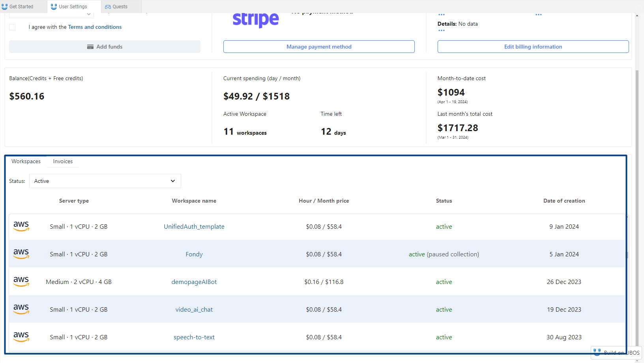Click the Status dropdown chevron arrow
Viewport: 644px width, 363px height.
(173, 181)
